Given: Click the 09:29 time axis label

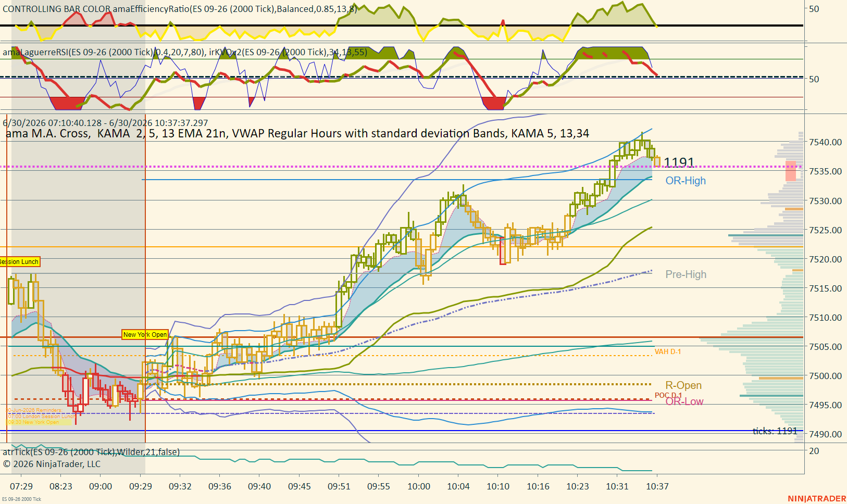Looking at the screenshot, I should pyautogui.click(x=141, y=486).
